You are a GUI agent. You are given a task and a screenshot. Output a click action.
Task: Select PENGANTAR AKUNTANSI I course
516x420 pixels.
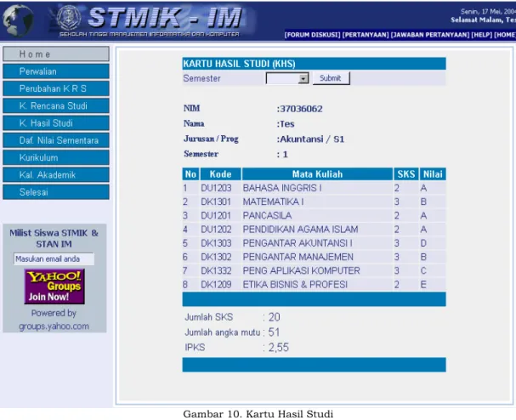pyautogui.click(x=298, y=243)
